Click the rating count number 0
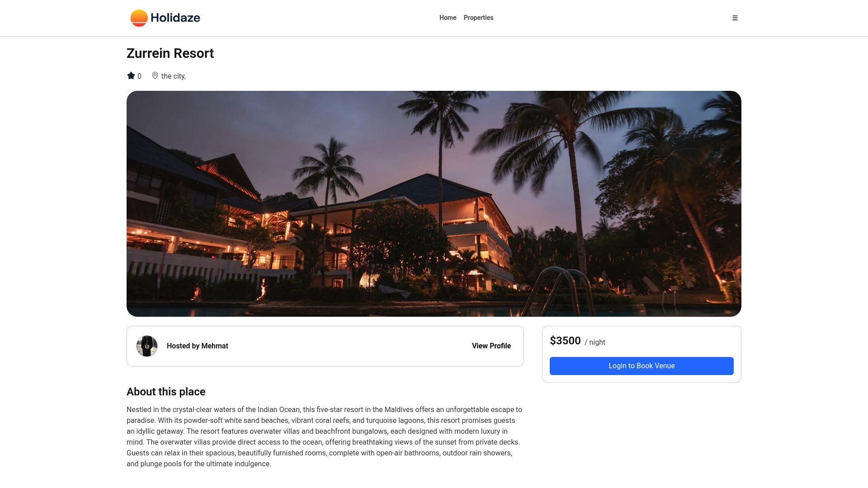The width and height of the screenshot is (868, 488). 139,76
